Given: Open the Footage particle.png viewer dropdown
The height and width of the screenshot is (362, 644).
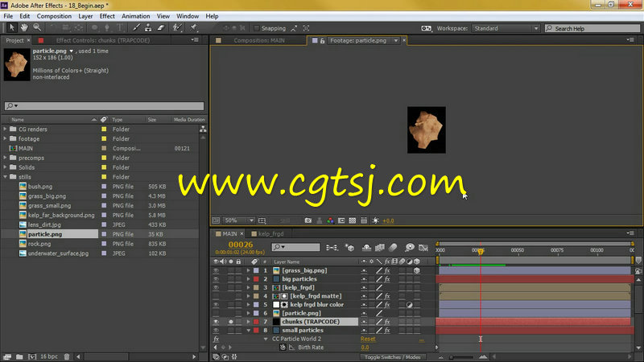Looking at the screenshot, I should click(x=396, y=41).
